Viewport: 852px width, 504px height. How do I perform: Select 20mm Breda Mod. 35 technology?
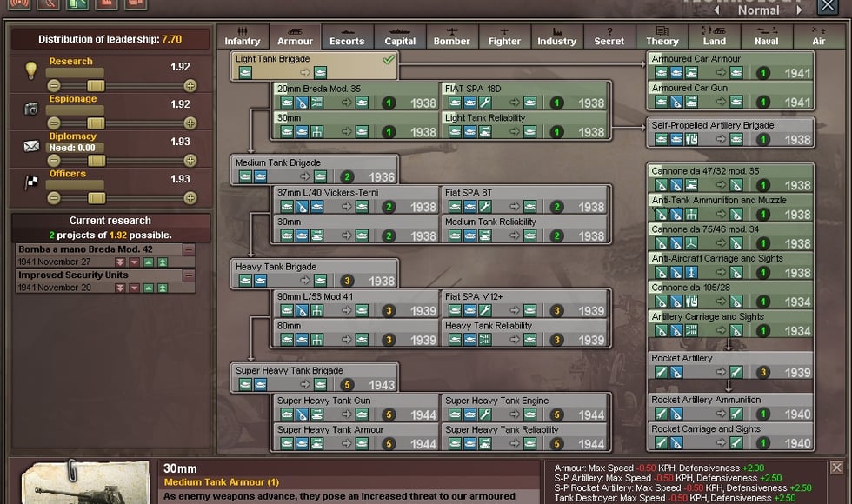click(356, 96)
